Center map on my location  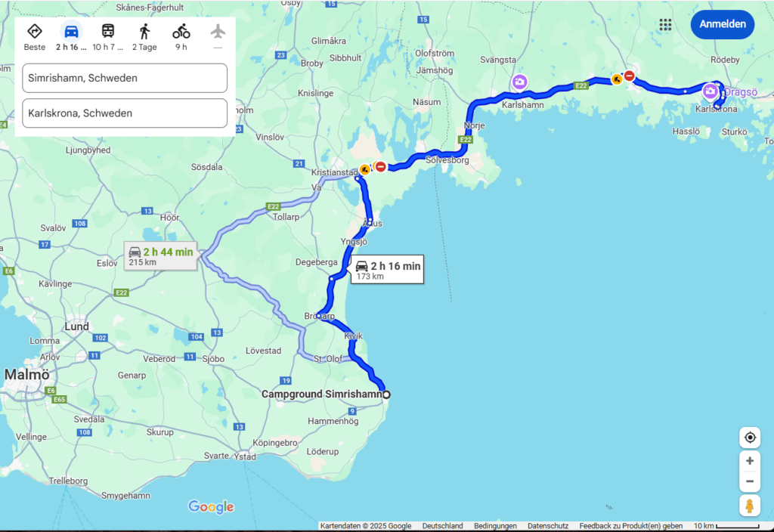pos(749,438)
